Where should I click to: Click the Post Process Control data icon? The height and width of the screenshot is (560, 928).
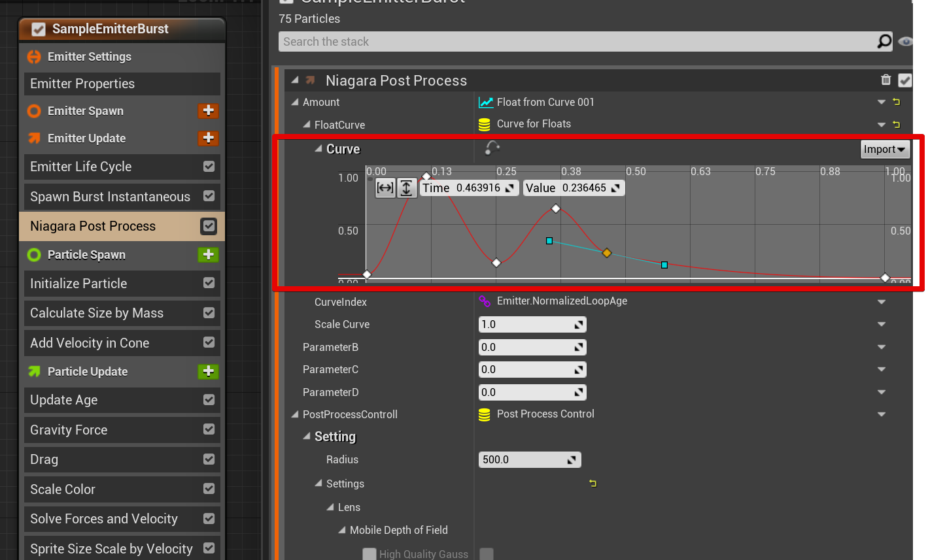pyautogui.click(x=485, y=414)
